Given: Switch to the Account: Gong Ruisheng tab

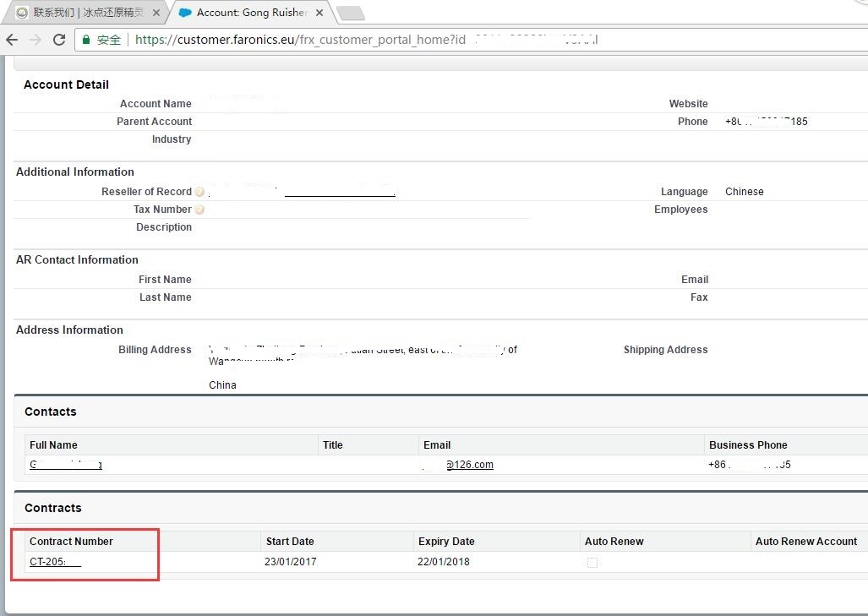Looking at the screenshot, I should click(x=251, y=13).
